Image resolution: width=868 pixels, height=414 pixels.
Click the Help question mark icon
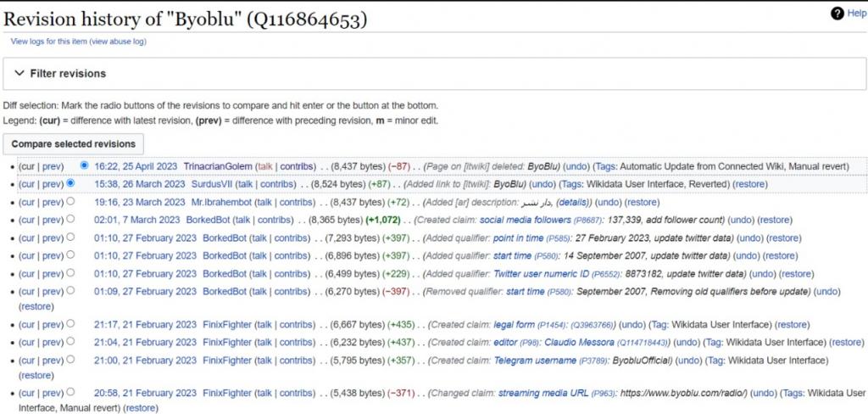(x=837, y=14)
